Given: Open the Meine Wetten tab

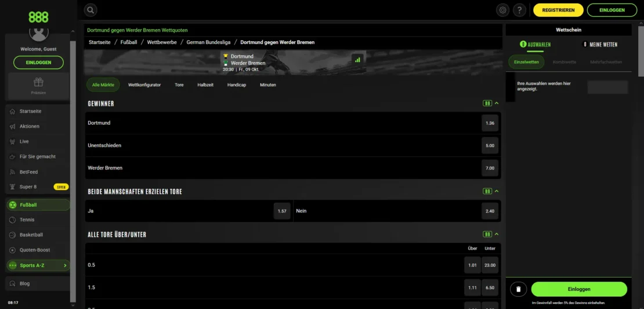Looking at the screenshot, I should (x=600, y=44).
